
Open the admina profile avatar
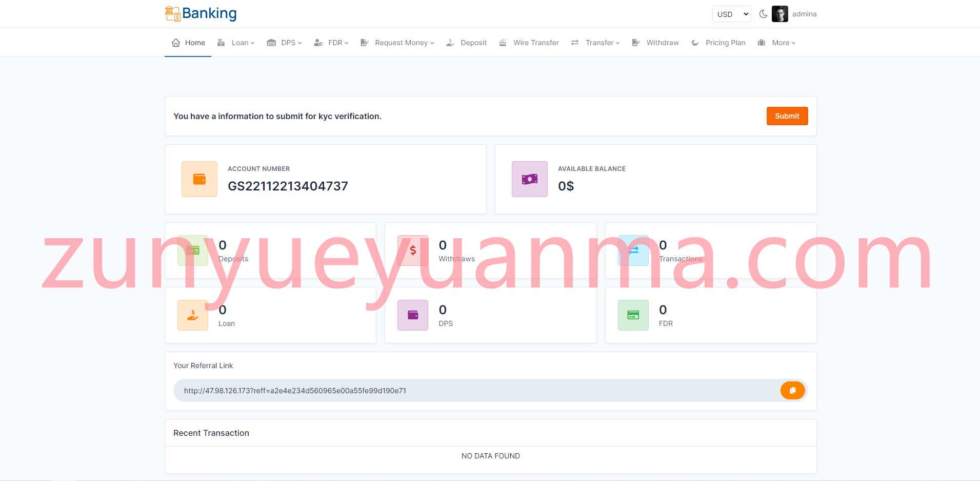780,14
